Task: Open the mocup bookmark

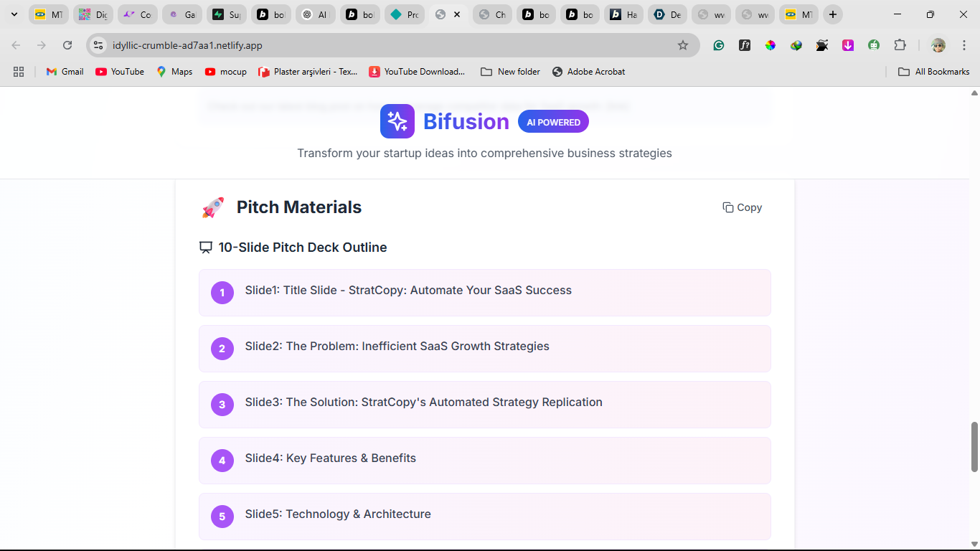Action: point(225,72)
